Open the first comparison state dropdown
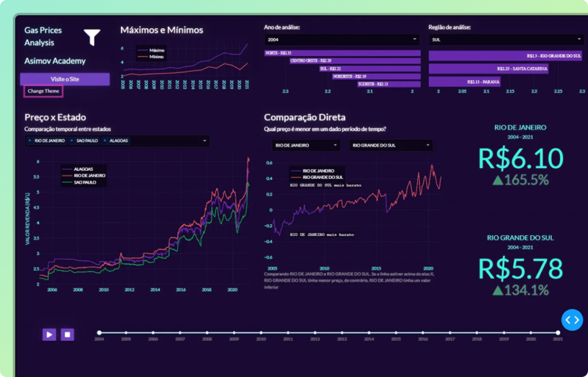The height and width of the screenshot is (377, 588). point(305,145)
